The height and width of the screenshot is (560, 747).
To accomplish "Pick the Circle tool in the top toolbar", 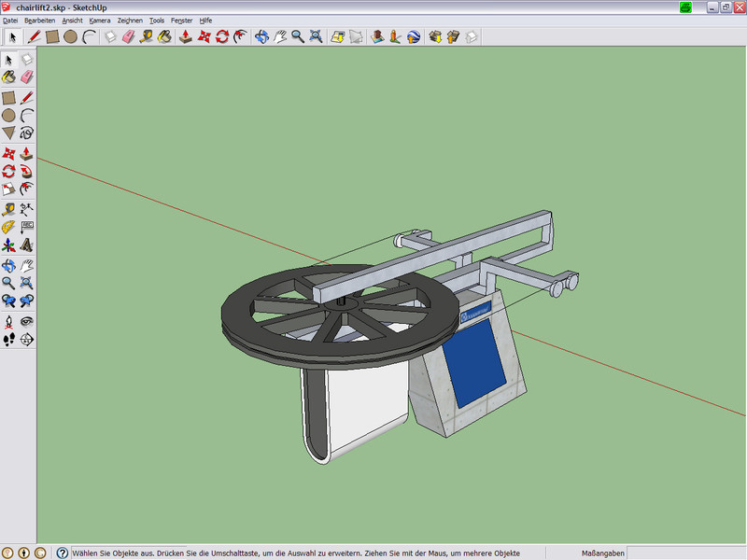I will click(71, 36).
